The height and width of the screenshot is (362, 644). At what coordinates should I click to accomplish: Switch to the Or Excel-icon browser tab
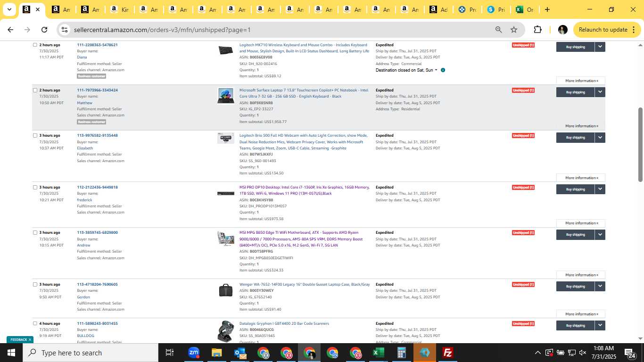tap(525, 9)
